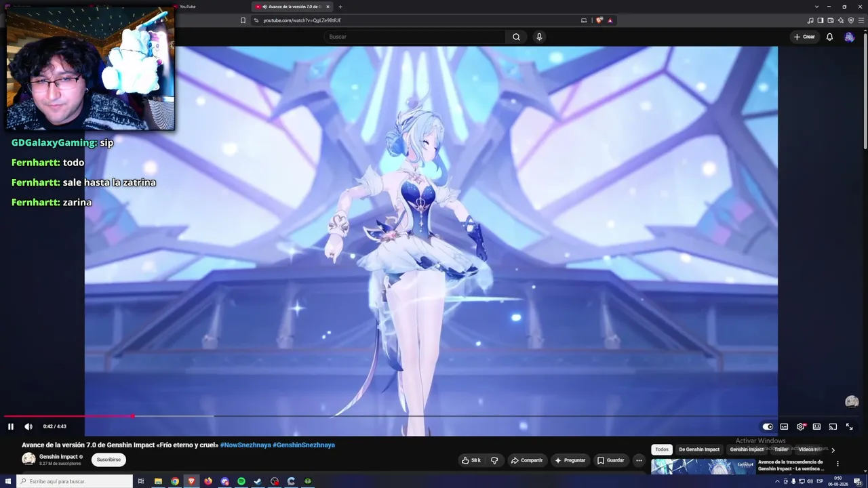Like the video with 58 k likes
The height and width of the screenshot is (488, 868).
click(471, 460)
